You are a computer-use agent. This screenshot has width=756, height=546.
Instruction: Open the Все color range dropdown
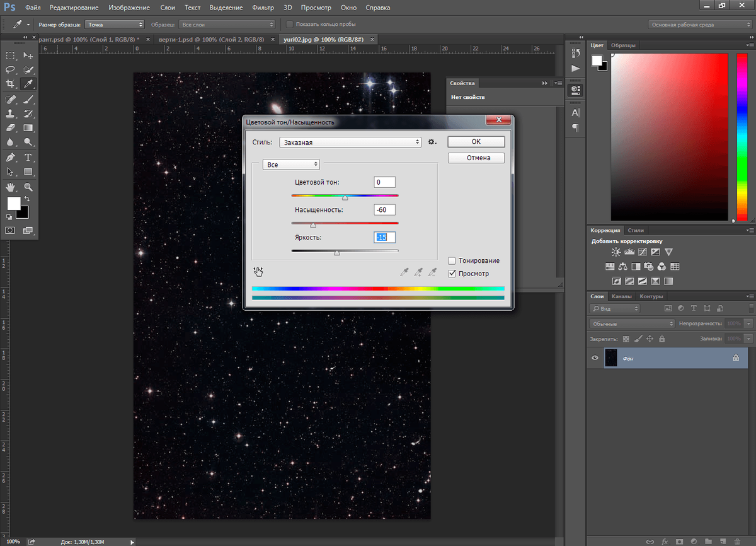point(291,165)
